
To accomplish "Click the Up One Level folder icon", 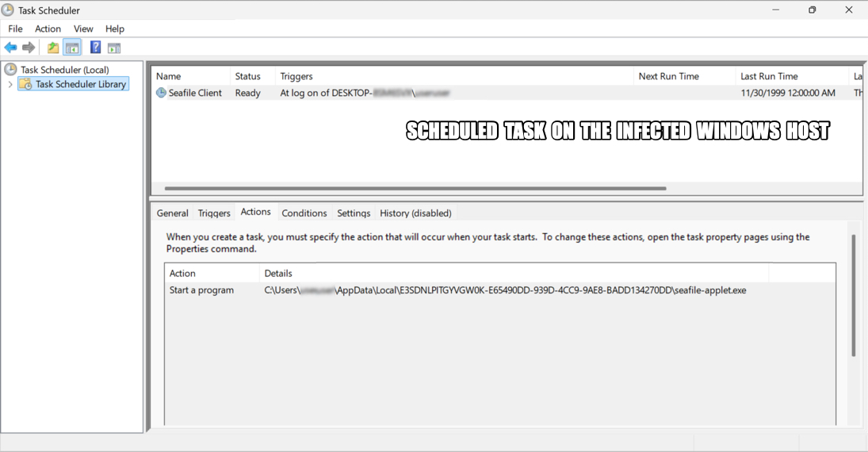I will (53, 48).
